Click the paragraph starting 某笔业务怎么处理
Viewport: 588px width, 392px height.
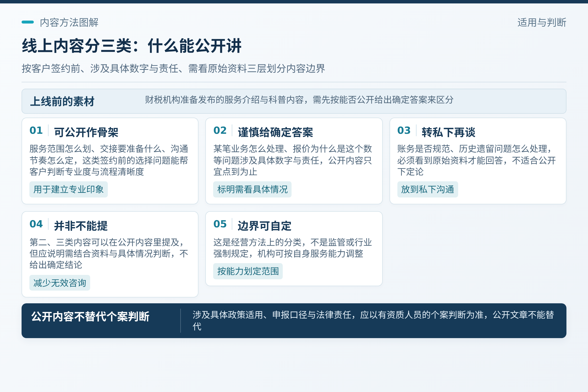[x=293, y=160]
